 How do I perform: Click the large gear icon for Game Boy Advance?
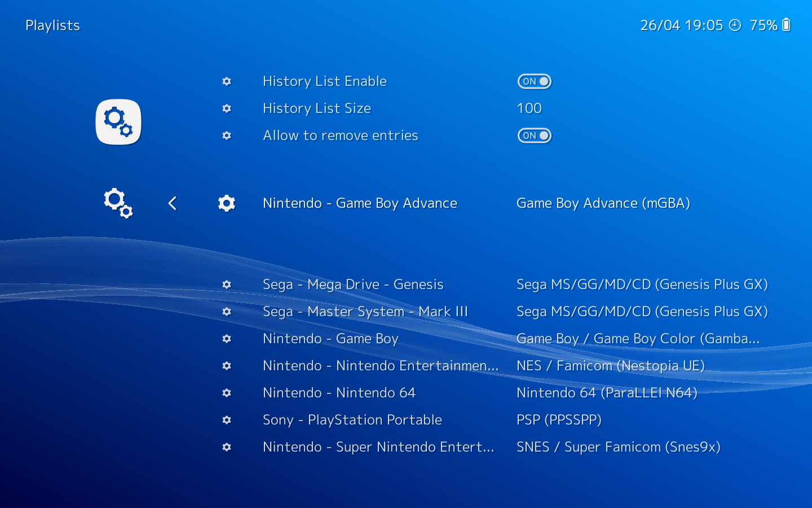227,203
